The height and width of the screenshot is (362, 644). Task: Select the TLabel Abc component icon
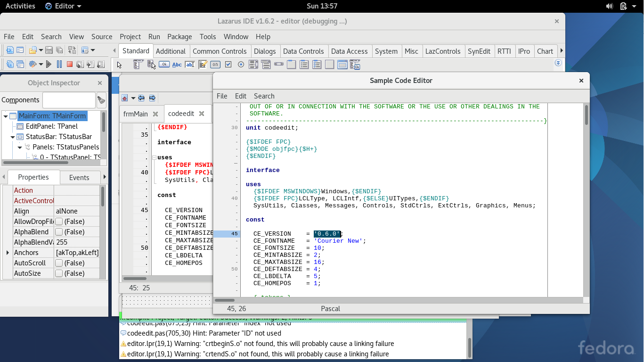[x=177, y=65]
